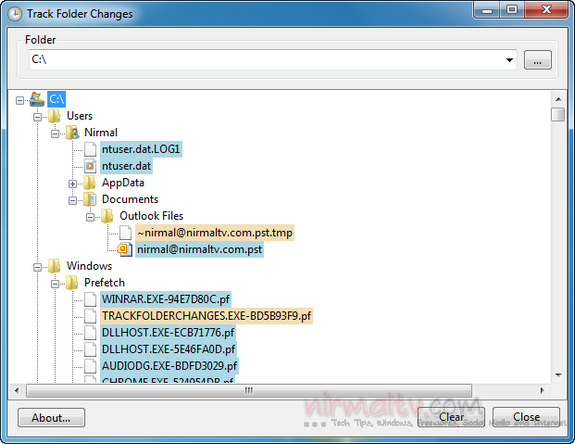The image size is (575, 444).
Task: Click the ntuser.dat file icon
Action: pyautogui.click(x=90, y=166)
